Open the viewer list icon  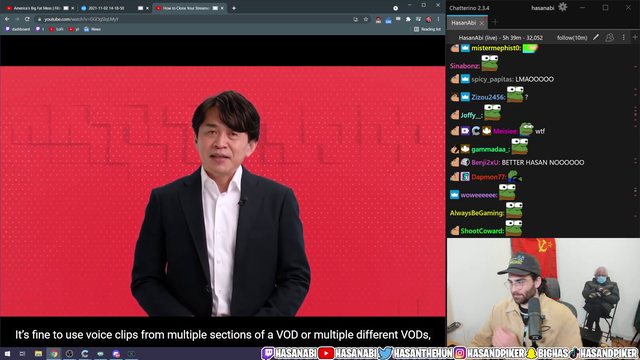point(610,37)
